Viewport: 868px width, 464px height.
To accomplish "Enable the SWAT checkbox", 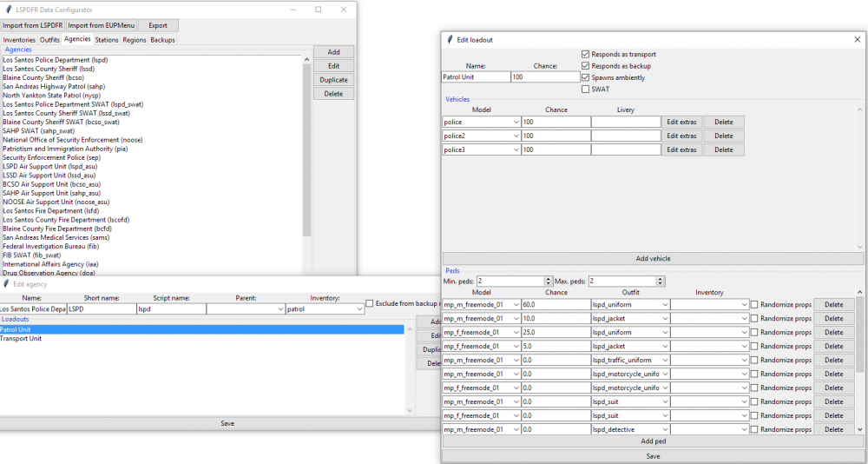I will click(x=585, y=89).
